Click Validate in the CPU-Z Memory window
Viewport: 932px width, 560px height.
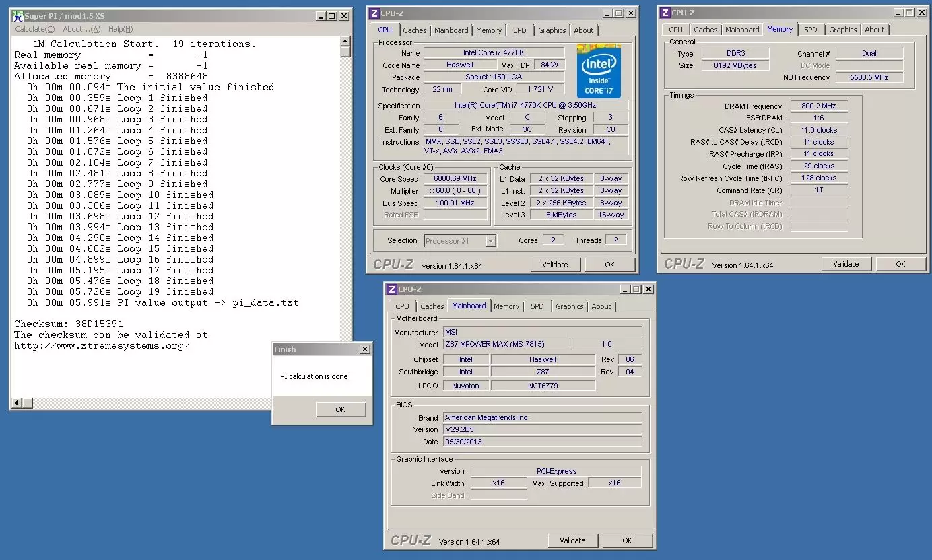tap(846, 264)
